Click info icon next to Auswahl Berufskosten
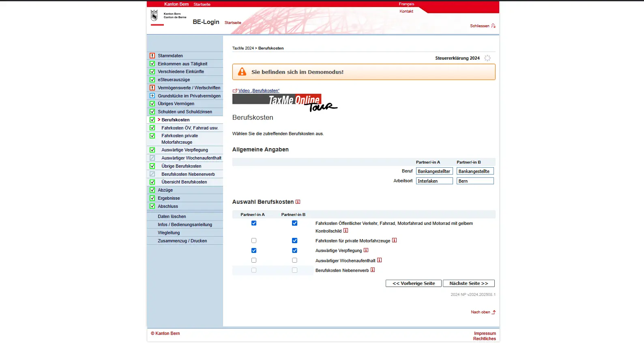Viewport: 644px width, 343px height. click(298, 202)
